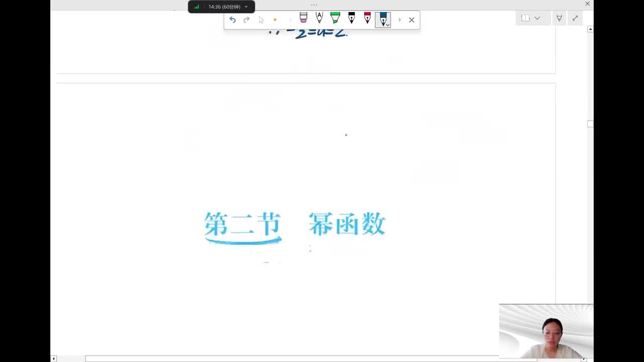Open the three-dot menu at top

click(x=314, y=5)
